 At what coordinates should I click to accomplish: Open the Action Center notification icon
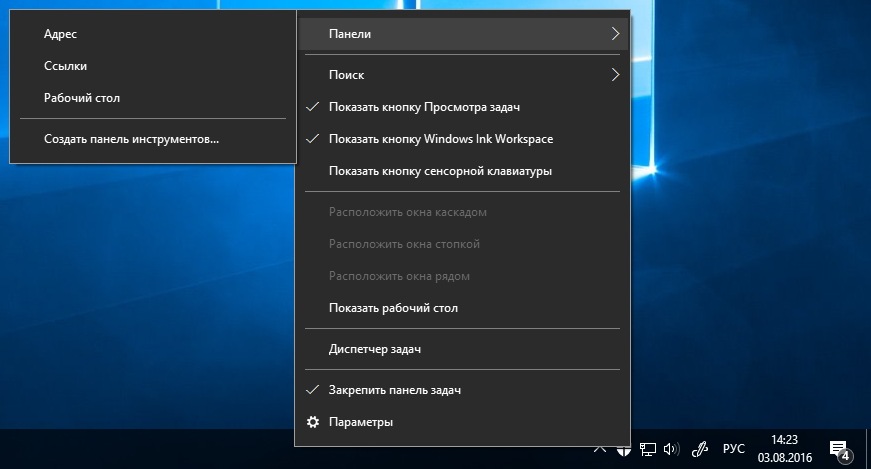840,450
